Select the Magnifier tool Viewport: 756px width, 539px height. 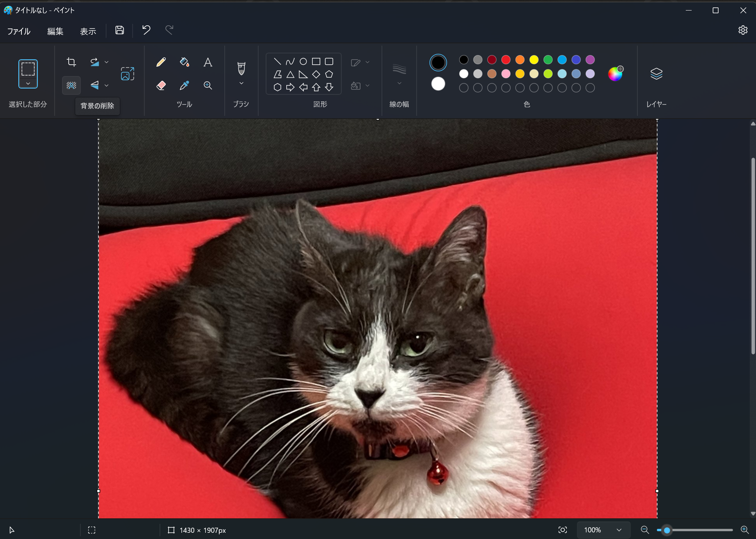pyautogui.click(x=208, y=85)
